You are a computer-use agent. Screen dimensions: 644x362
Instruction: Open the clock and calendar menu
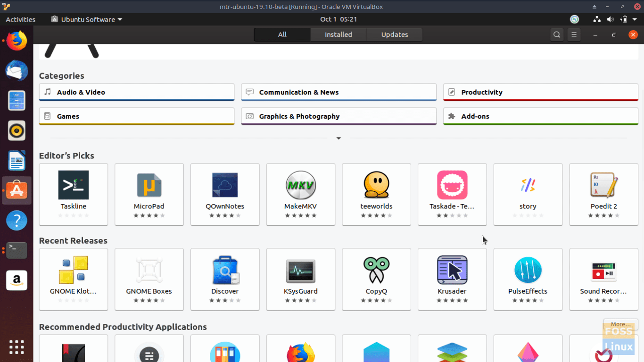pos(339,19)
